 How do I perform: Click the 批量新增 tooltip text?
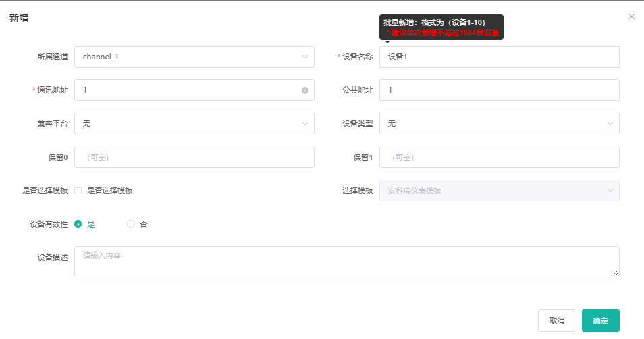tap(435, 22)
